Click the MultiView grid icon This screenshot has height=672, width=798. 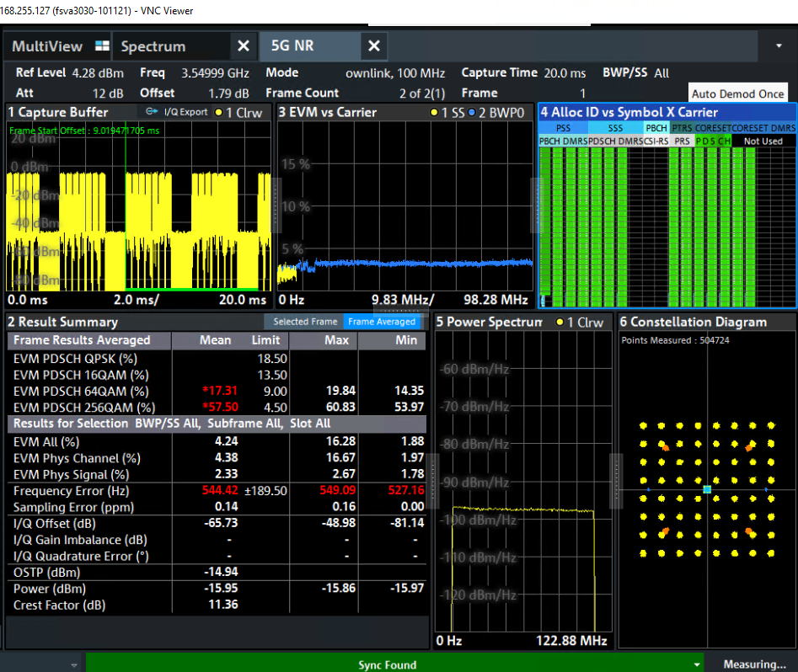(x=102, y=45)
